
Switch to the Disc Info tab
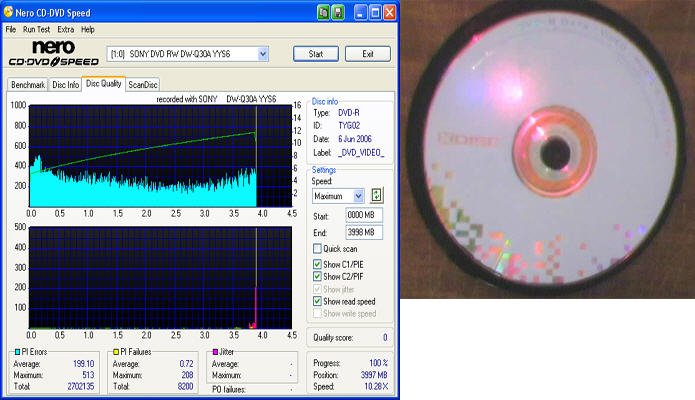(x=65, y=84)
